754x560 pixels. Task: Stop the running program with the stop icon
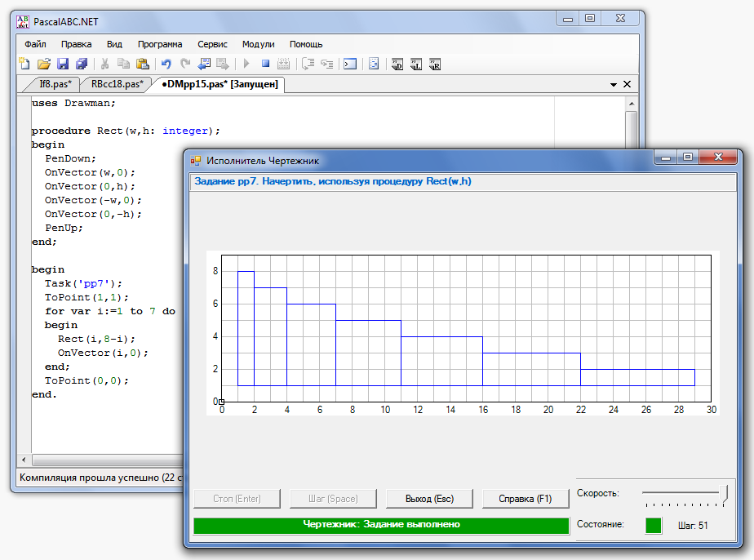pos(265,64)
